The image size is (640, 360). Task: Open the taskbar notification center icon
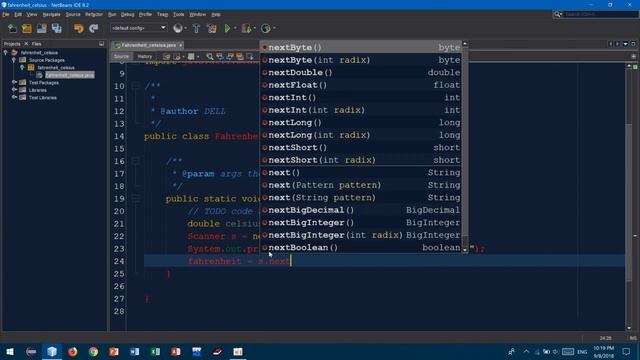[x=626, y=351]
